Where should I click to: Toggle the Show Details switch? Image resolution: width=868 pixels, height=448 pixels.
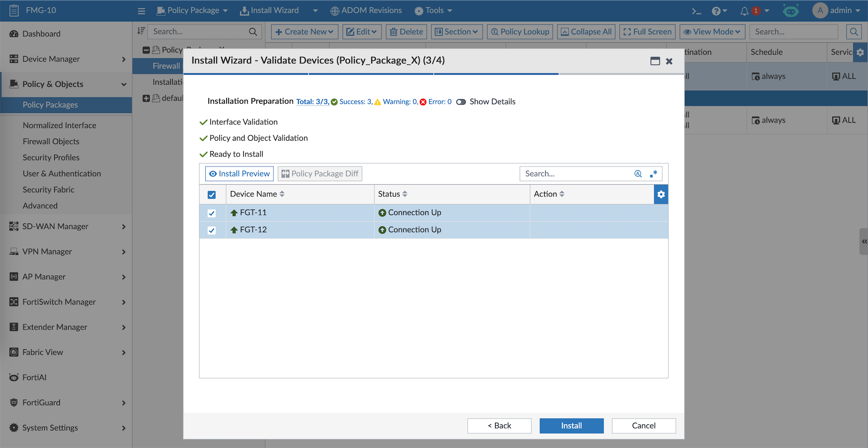pos(461,102)
